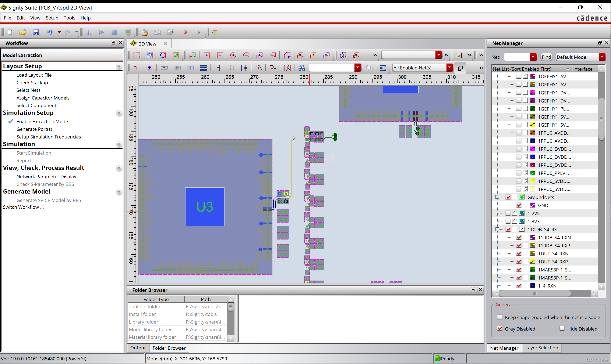Click the Net name input field
This screenshot has height=364, width=611.
[x=517, y=57]
